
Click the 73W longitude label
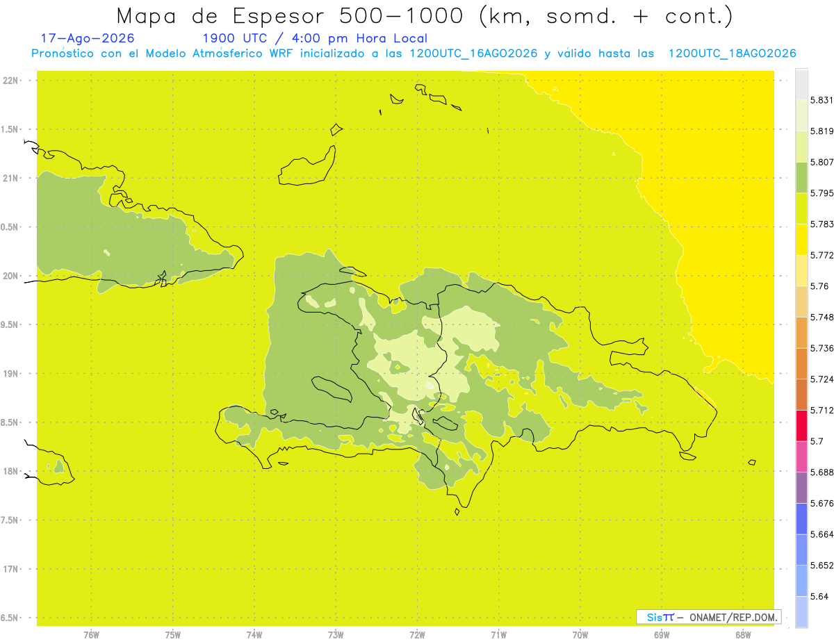(336, 634)
